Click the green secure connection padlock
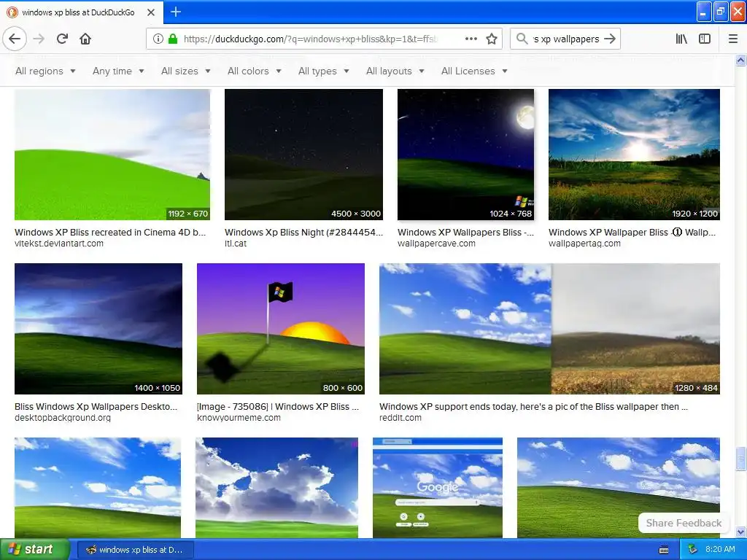747x560 pixels. point(173,39)
